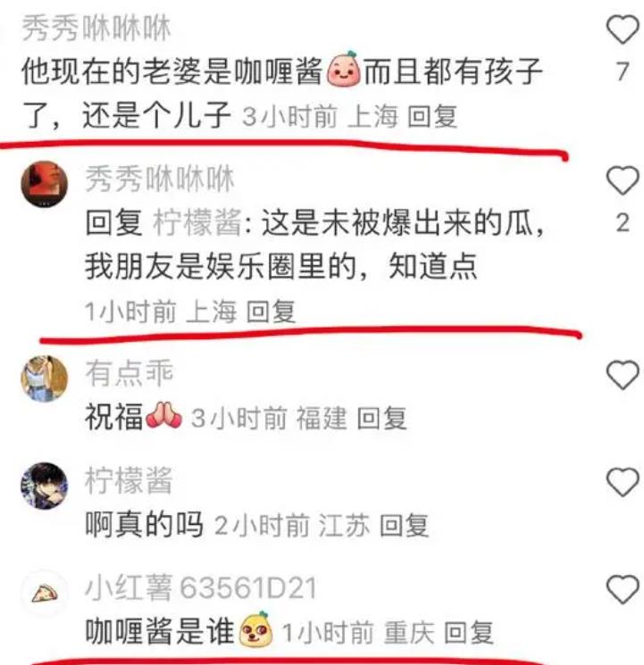
Task: Open the 小红薯 63561D21 username
Action: pos(201,588)
